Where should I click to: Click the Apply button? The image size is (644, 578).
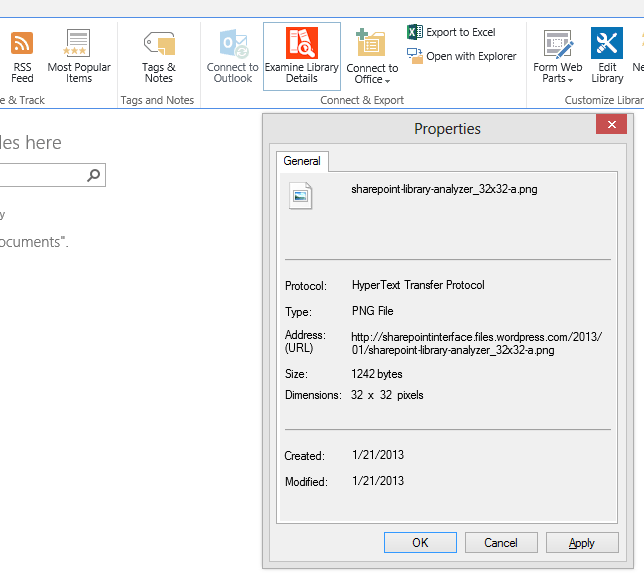[582, 543]
